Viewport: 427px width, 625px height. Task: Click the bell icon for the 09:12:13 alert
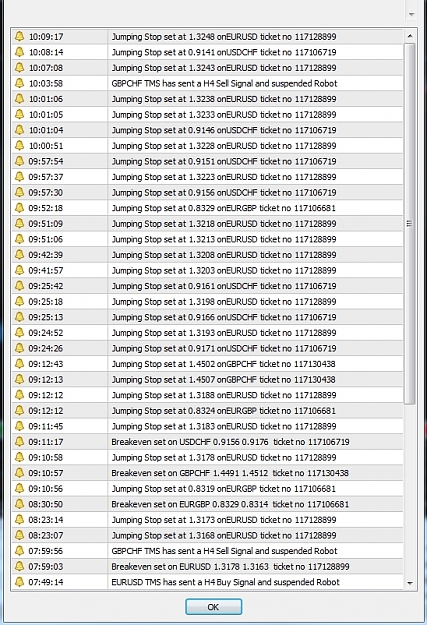19,379
